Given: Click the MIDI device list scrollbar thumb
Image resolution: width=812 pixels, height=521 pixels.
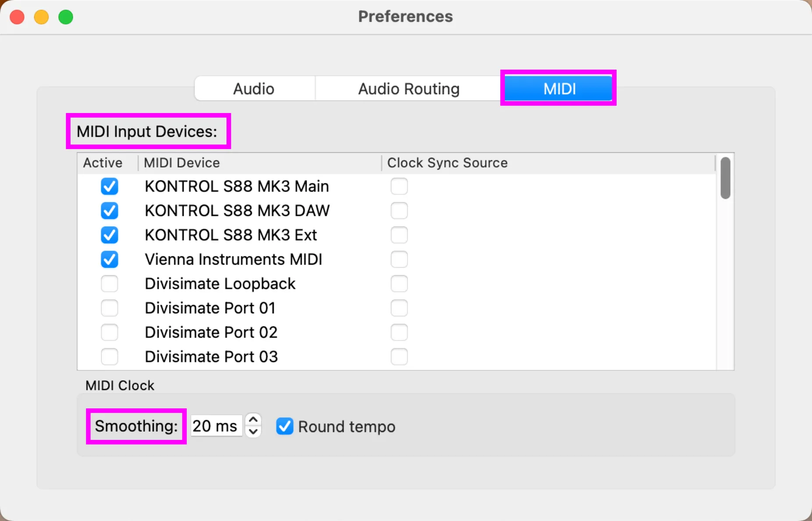Looking at the screenshot, I should (725, 178).
